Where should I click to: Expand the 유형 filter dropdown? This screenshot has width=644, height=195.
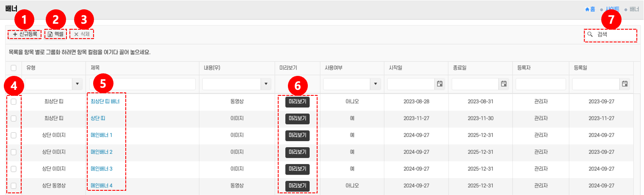coord(77,84)
